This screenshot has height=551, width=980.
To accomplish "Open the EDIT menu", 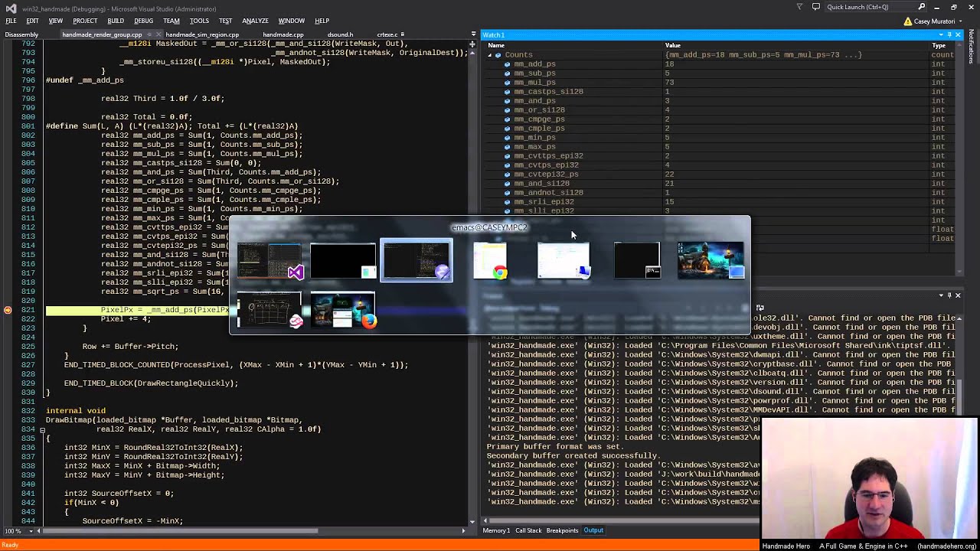I will [x=32, y=21].
